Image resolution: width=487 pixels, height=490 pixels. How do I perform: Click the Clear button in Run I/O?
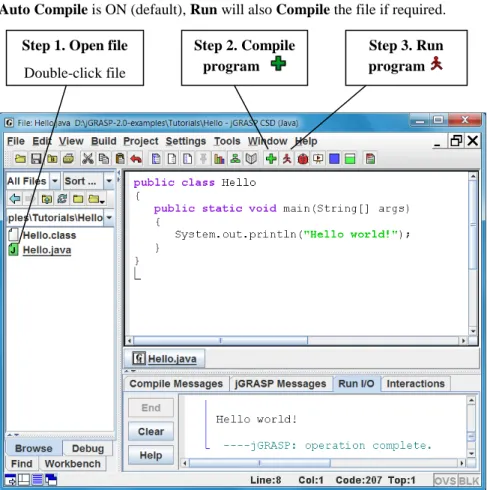click(x=151, y=431)
